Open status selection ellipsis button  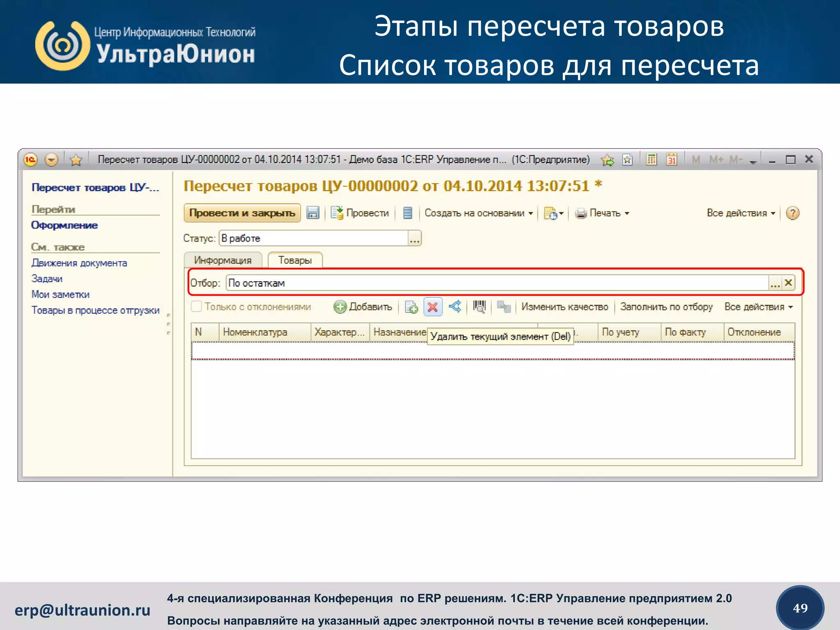(x=415, y=238)
